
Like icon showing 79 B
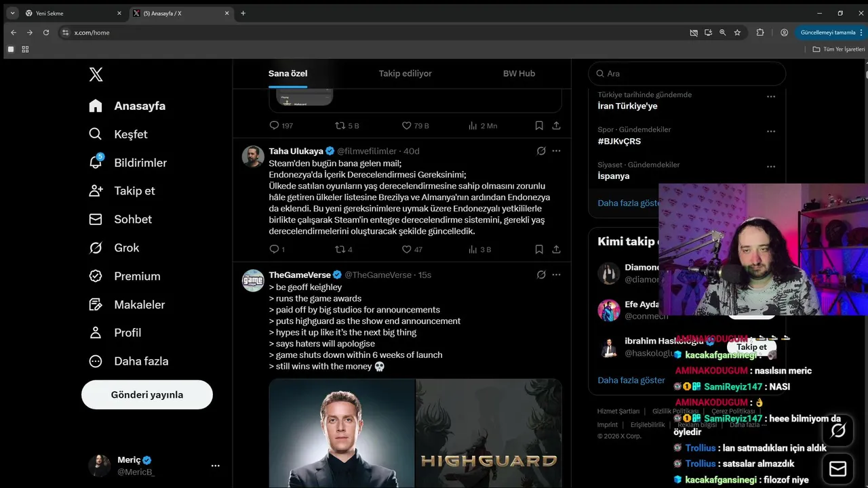point(407,125)
